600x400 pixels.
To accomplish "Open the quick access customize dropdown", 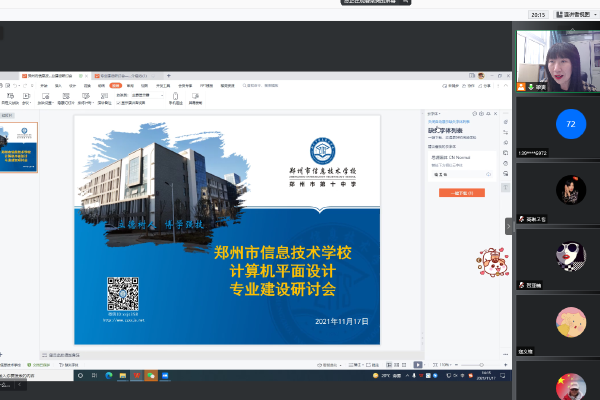I will click(33, 85).
